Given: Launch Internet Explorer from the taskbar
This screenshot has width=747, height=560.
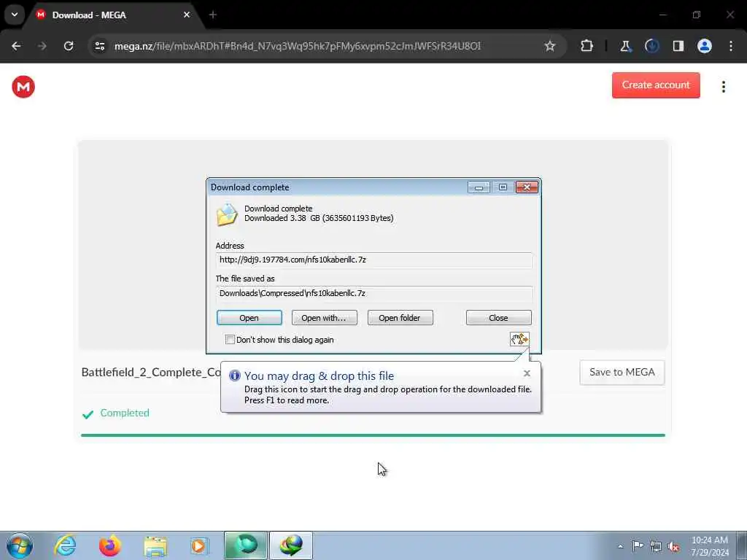Looking at the screenshot, I should pyautogui.click(x=65, y=545).
